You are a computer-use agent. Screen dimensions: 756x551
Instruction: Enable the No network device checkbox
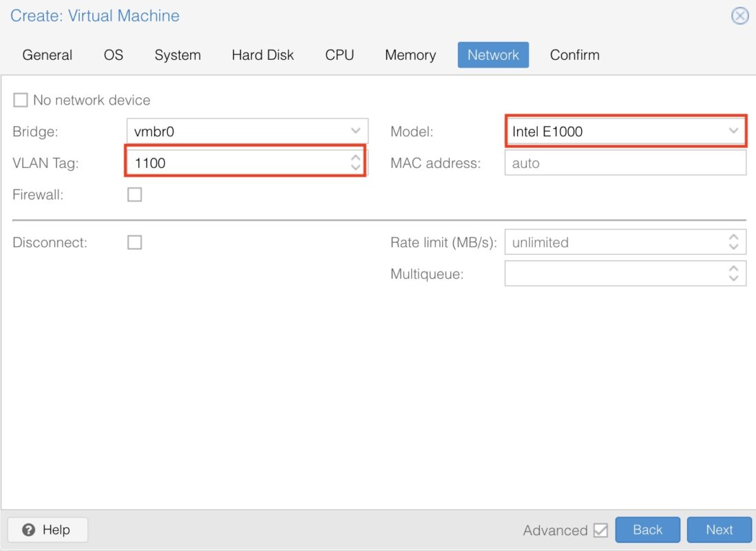pos(20,100)
